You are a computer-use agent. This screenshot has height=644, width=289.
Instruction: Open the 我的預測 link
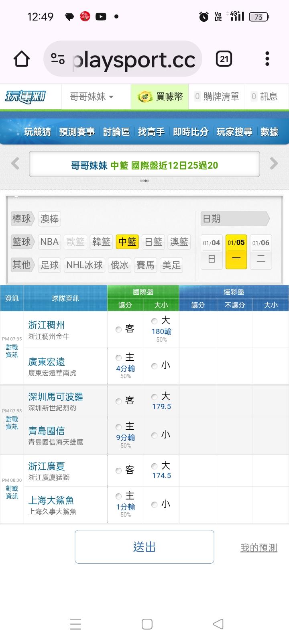pos(258,548)
